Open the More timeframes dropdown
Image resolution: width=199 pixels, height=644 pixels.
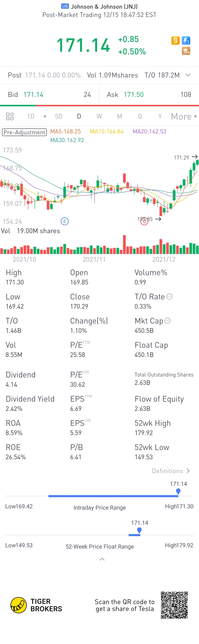click(184, 116)
